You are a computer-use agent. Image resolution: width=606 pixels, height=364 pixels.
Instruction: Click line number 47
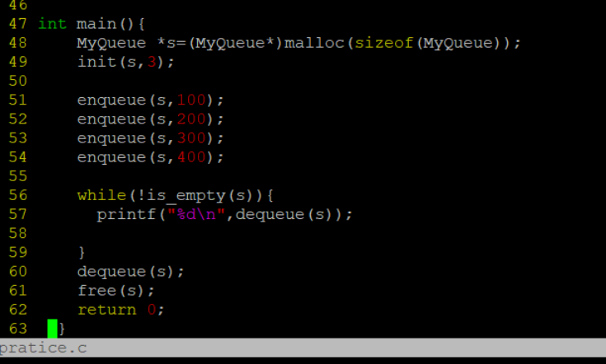[18, 24]
